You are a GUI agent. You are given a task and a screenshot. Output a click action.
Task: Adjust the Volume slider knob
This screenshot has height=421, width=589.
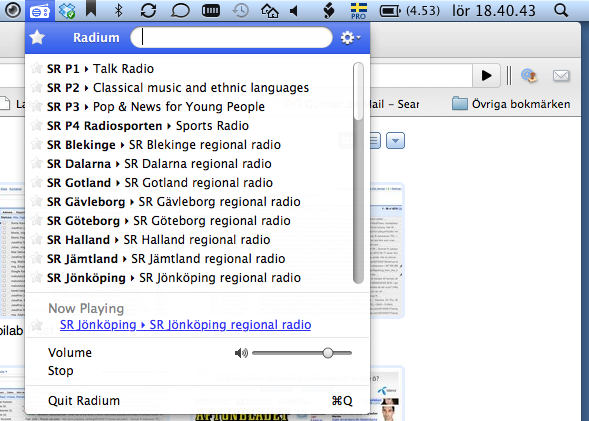tap(328, 353)
